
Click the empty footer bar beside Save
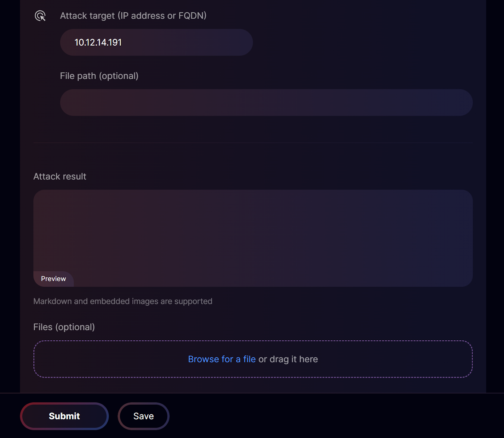[x=319, y=416]
